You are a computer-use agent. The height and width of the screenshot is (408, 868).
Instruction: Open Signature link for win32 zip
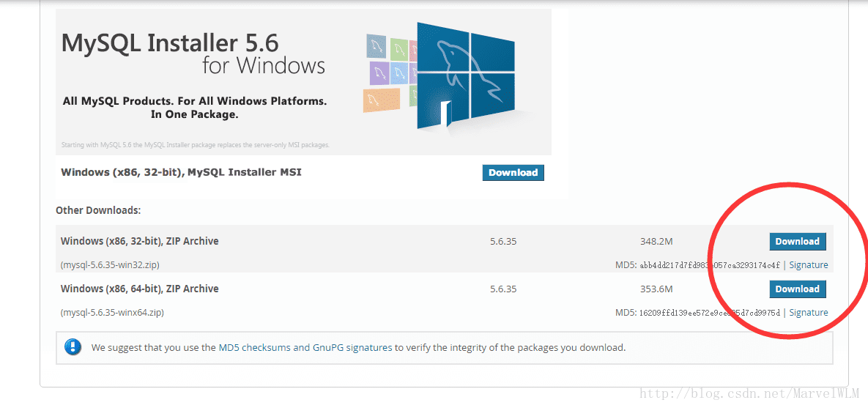point(808,265)
